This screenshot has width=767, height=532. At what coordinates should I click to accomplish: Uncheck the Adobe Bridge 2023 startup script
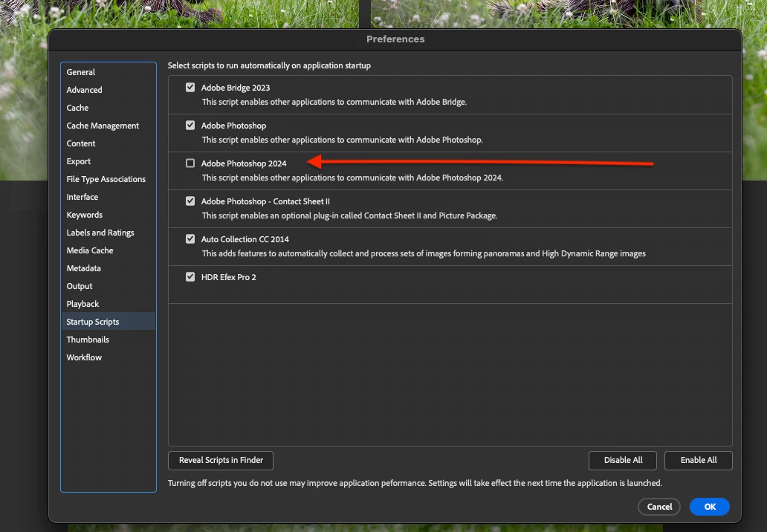coord(190,88)
